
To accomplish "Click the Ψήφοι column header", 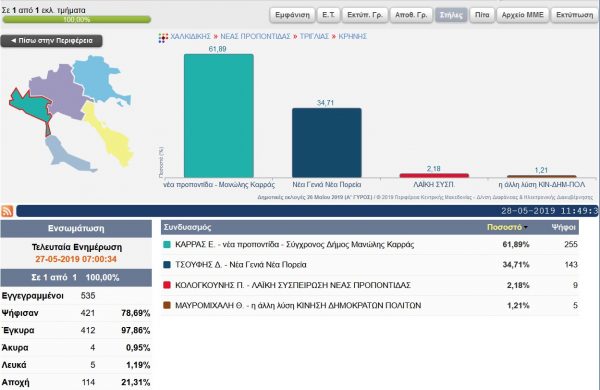I will click(x=563, y=227).
